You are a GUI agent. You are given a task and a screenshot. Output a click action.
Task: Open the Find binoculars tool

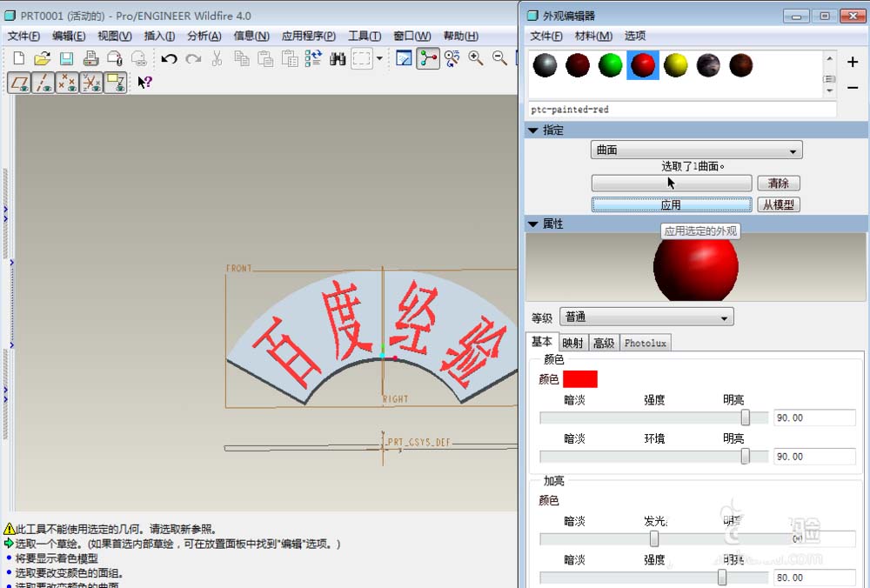coord(338,58)
